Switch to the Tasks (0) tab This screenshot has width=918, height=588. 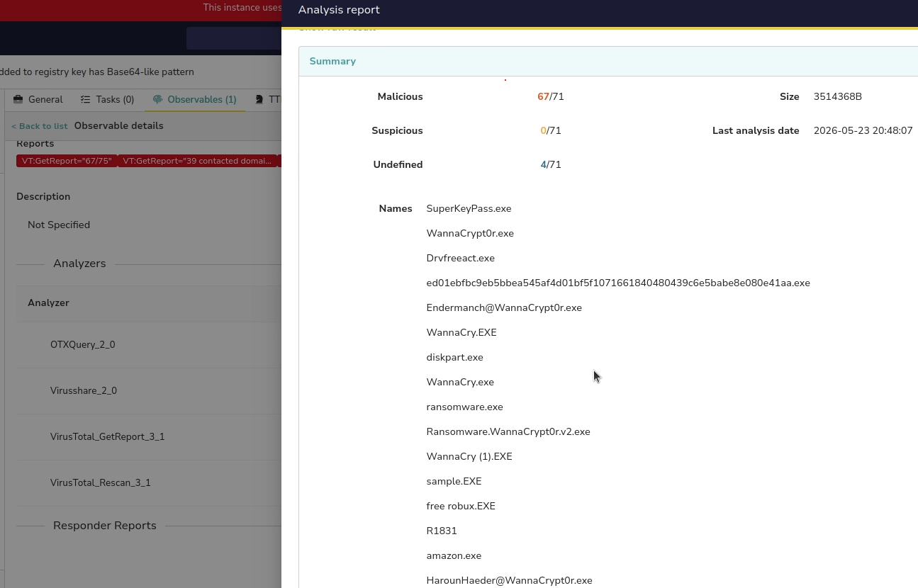tap(107, 100)
